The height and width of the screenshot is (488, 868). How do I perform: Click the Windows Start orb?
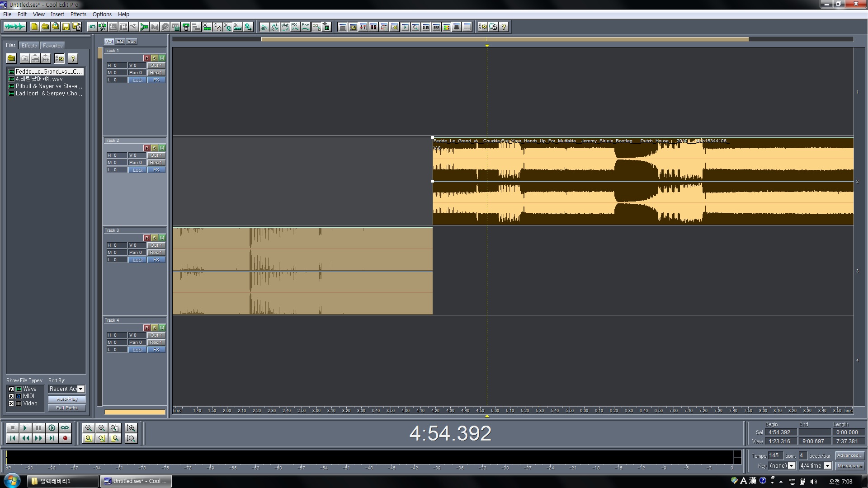[x=12, y=480]
